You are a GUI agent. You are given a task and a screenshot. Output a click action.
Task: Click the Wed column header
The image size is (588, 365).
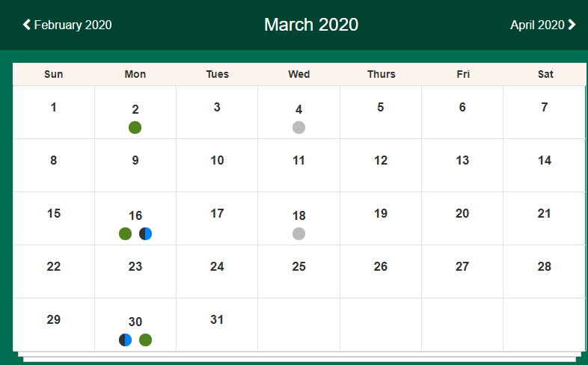coord(299,74)
